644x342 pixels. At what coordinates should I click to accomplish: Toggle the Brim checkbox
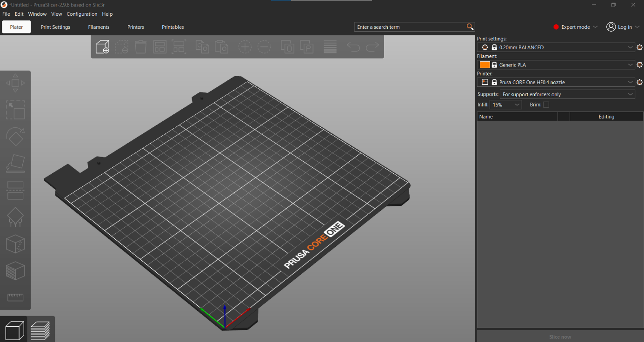point(546,105)
